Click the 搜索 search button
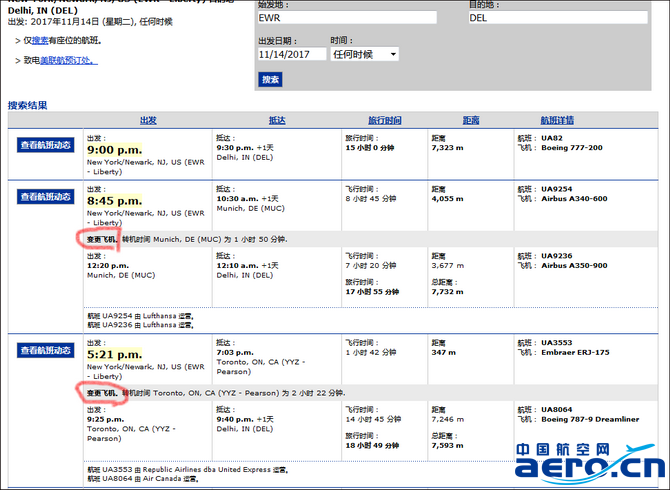670x490 pixels. pyautogui.click(x=270, y=79)
